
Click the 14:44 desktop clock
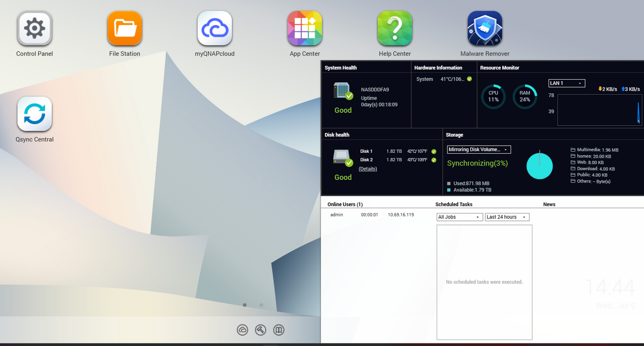[609, 287]
